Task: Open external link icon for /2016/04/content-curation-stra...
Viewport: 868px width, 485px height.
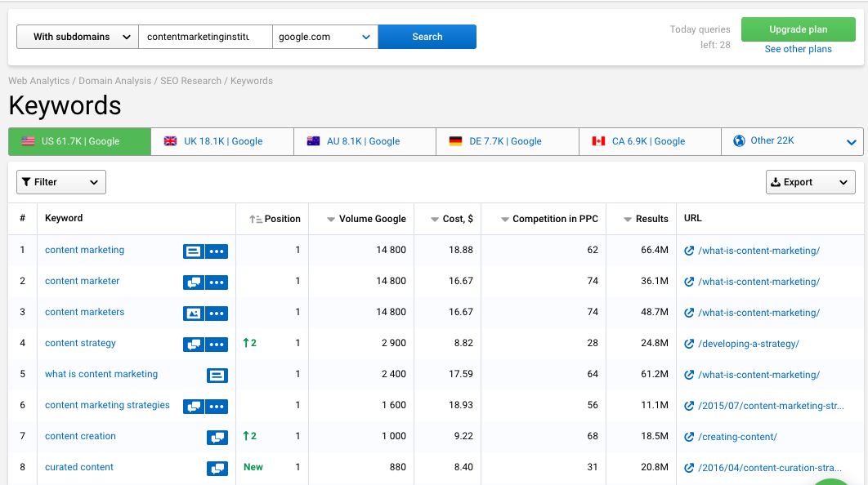Action: (689, 468)
